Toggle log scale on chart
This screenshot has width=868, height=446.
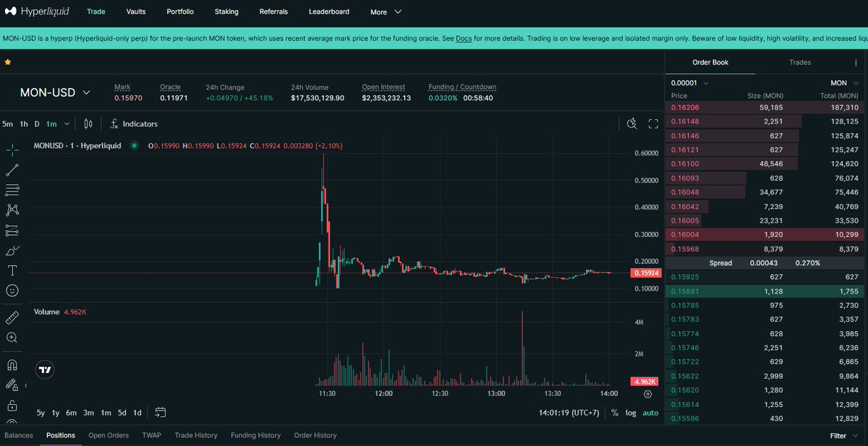coord(631,413)
